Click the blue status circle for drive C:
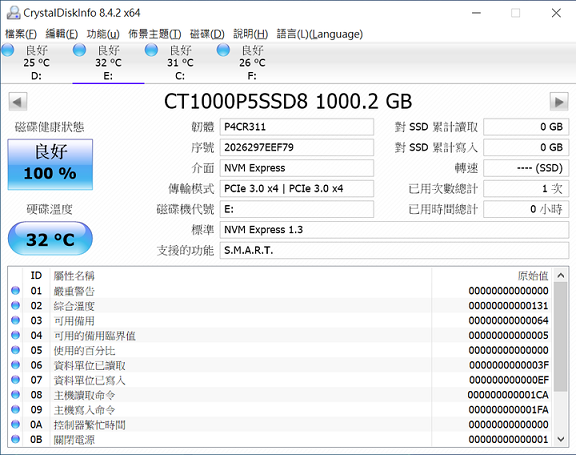 click(151, 50)
